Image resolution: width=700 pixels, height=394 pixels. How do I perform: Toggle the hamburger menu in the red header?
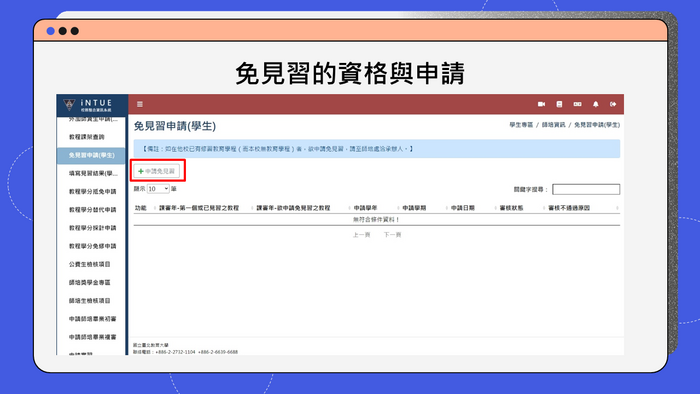point(140,104)
